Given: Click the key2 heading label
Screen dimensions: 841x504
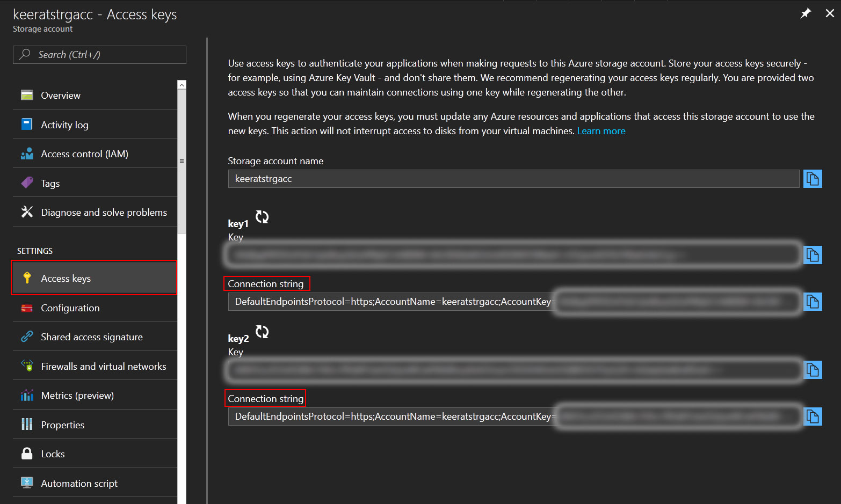Looking at the screenshot, I should tap(238, 339).
